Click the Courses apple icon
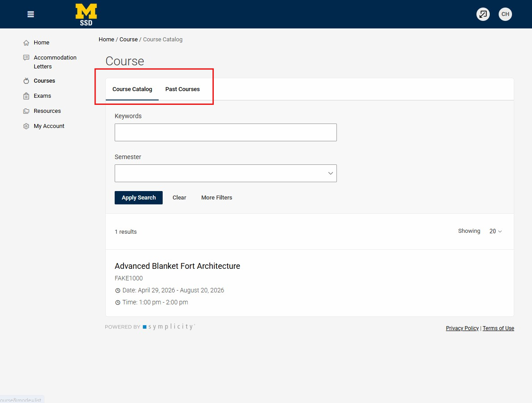 click(26, 81)
